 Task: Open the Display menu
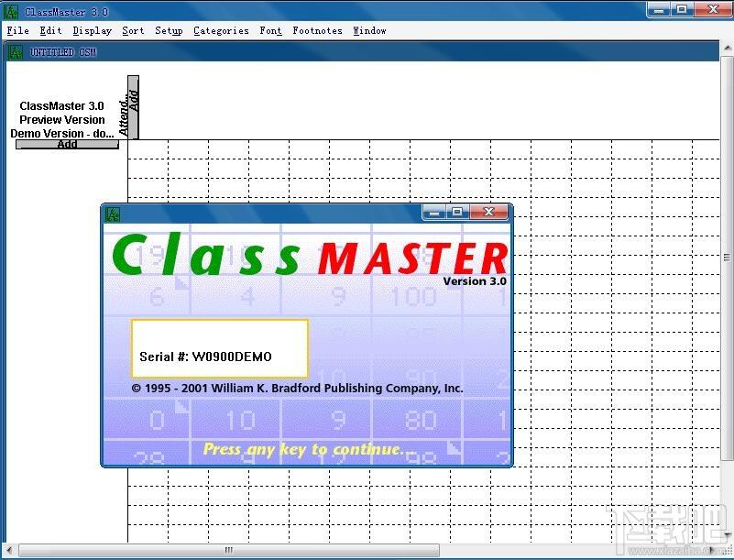pyautogui.click(x=93, y=31)
